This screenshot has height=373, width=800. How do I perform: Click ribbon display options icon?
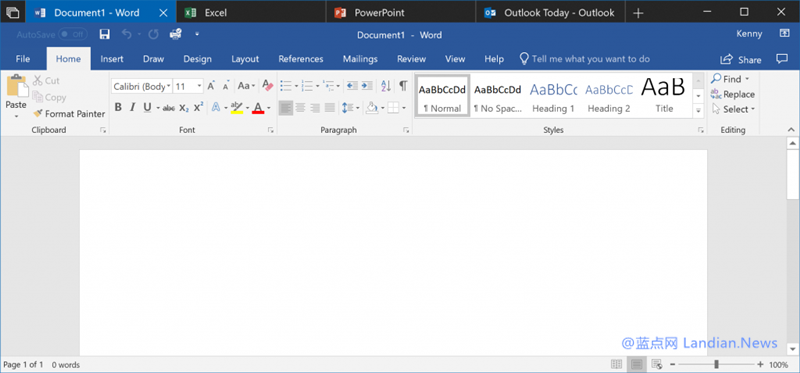point(784,34)
